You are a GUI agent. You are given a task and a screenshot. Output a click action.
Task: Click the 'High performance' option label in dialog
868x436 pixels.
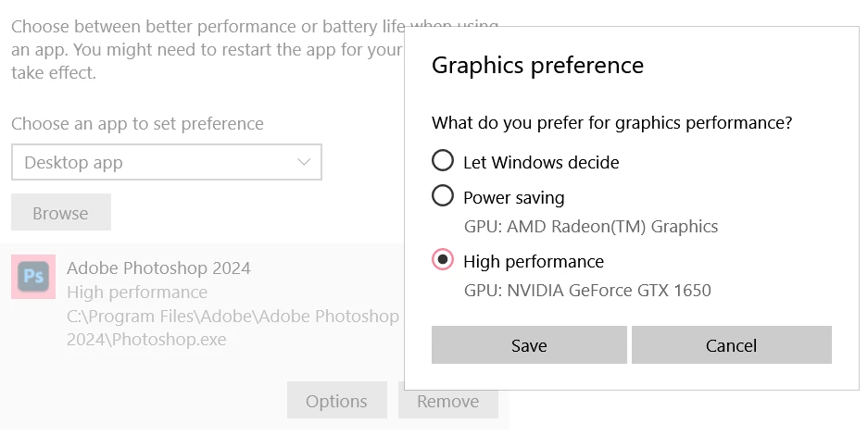point(533,261)
